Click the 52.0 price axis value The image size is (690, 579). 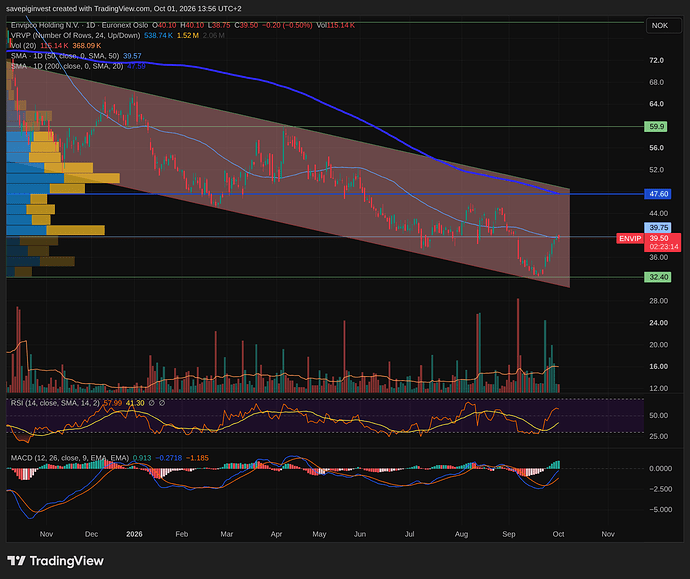(656, 170)
